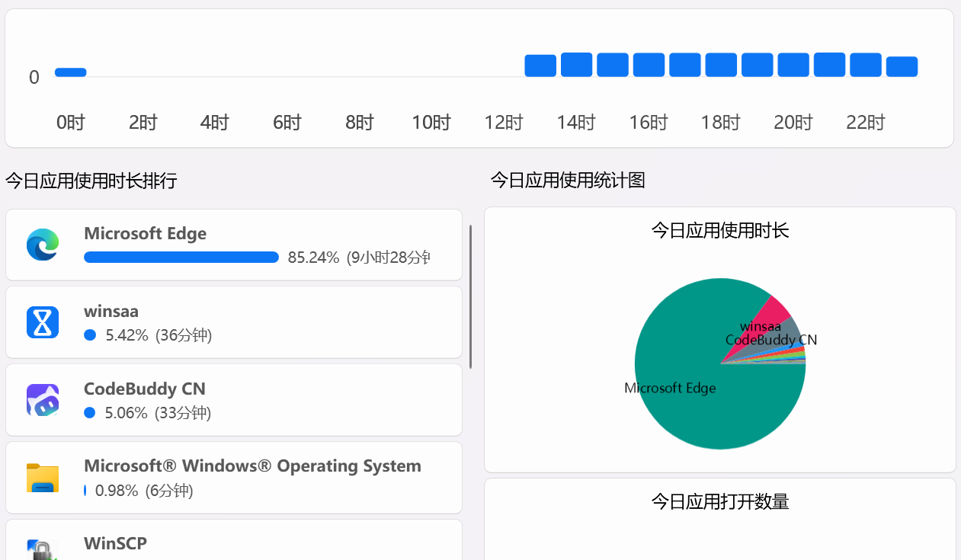Click the Windows Operating System folder icon
961x560 pixels.
coord(42,477)
